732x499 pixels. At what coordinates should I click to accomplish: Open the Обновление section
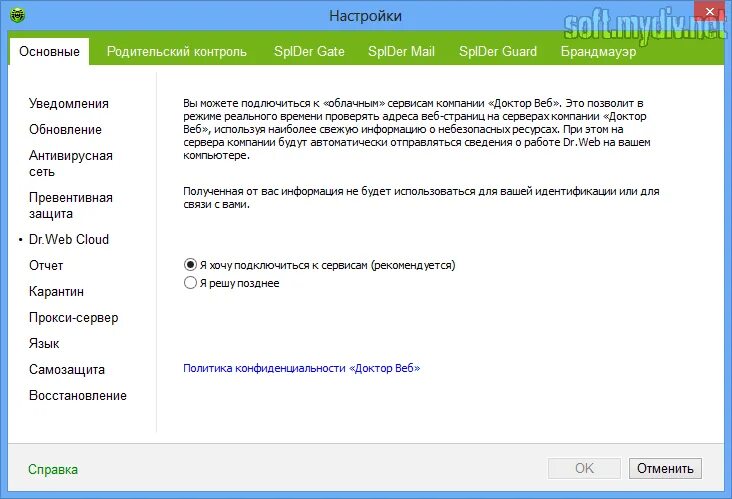(x=65, y=129)
